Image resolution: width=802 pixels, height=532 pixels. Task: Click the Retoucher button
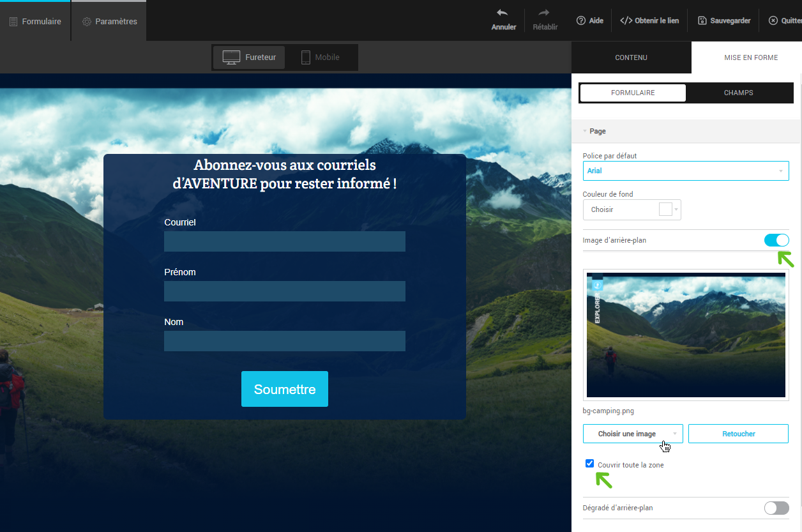[x=738, y=434]
